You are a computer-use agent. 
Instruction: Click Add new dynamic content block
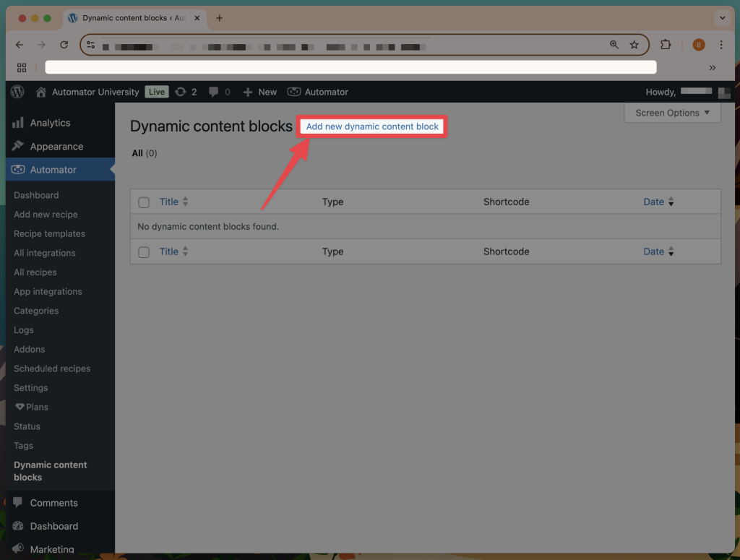coord(371,126)
